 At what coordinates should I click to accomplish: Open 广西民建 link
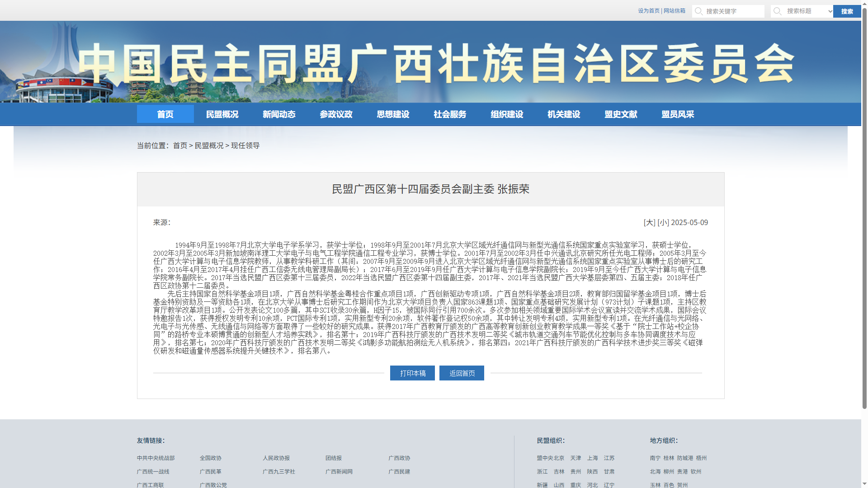tap(399, 472)
